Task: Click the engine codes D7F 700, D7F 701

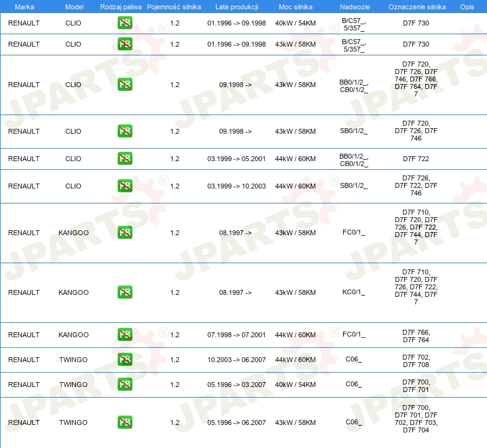Action: (416, 386)
